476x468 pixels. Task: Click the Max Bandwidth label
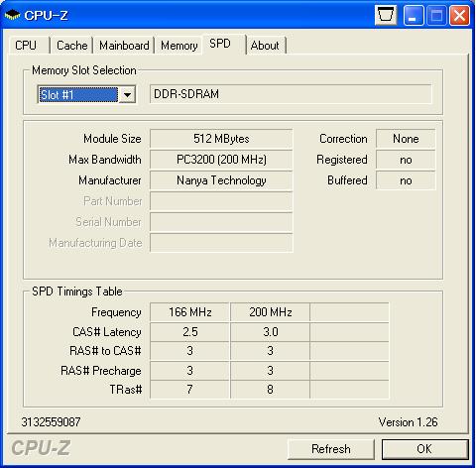click(105, 160)
